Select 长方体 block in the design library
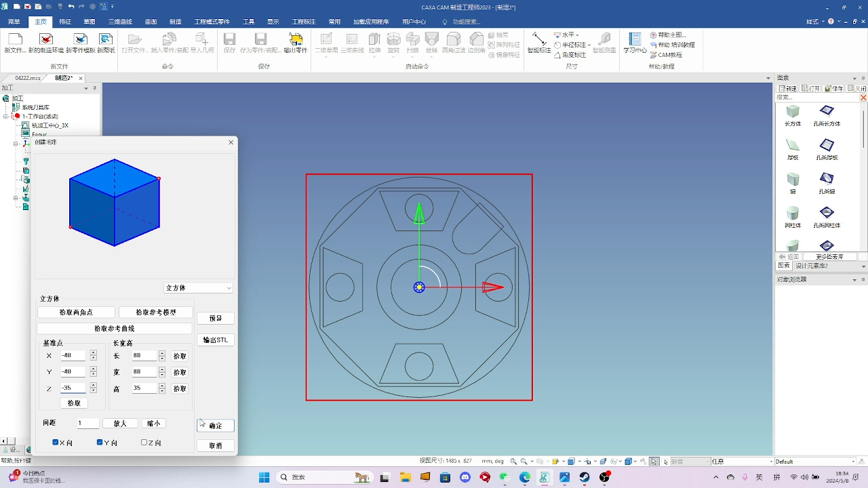This screenshot has width=868, height=488. [x=793, y=116]
